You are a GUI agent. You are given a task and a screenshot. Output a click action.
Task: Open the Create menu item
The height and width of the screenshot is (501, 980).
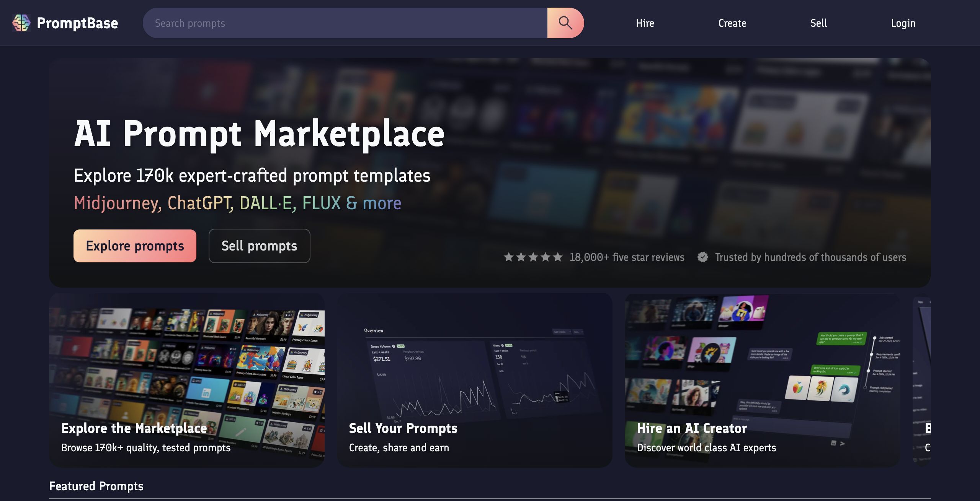[732, 23]
